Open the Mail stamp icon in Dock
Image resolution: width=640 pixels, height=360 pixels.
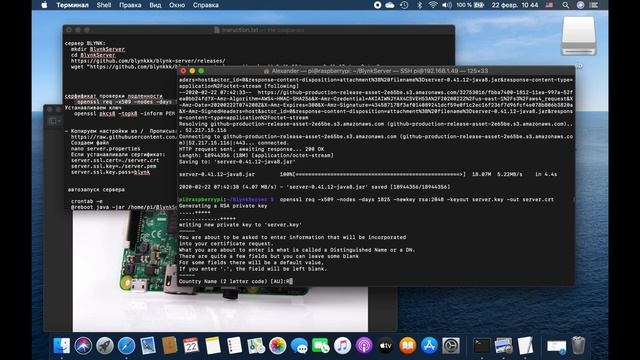point(148,346)
